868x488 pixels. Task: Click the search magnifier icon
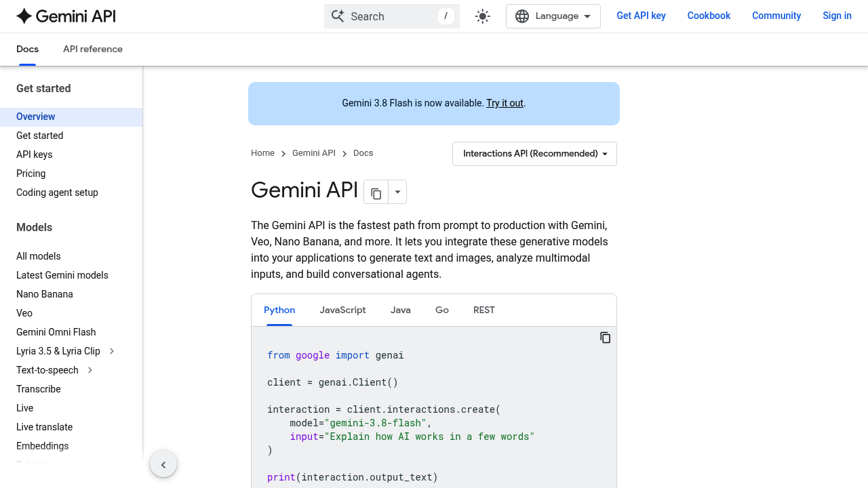pyautogui.click(x=338, y=16)
